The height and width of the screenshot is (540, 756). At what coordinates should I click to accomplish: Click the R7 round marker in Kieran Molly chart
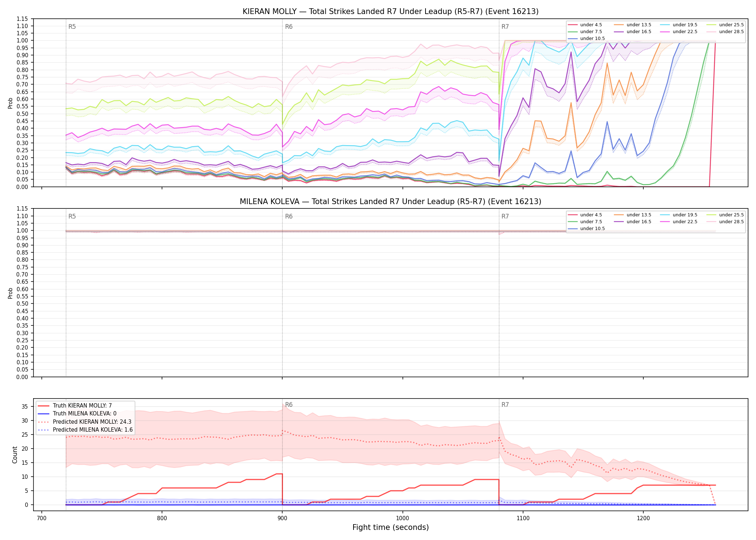[x=505, y=27]
